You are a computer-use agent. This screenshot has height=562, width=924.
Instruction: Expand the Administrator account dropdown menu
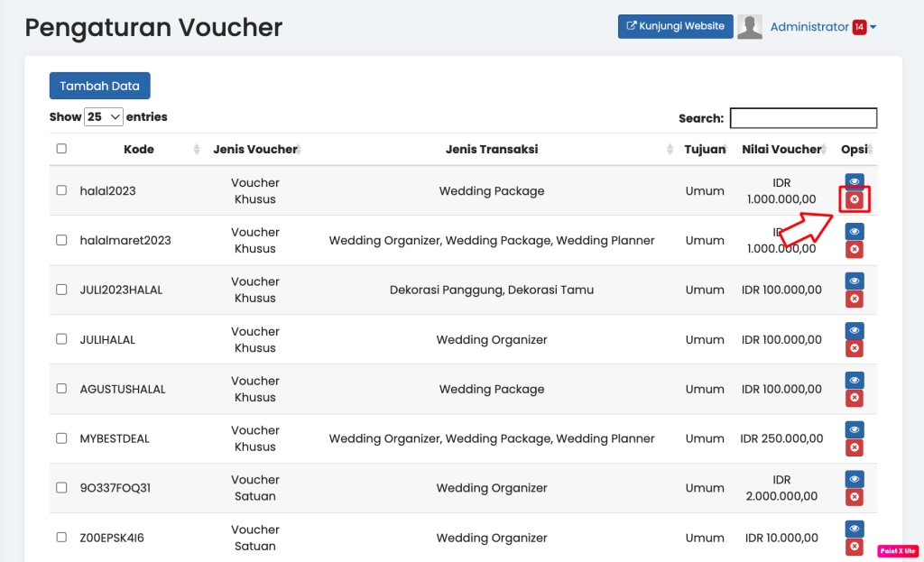(x=822, y=27)
